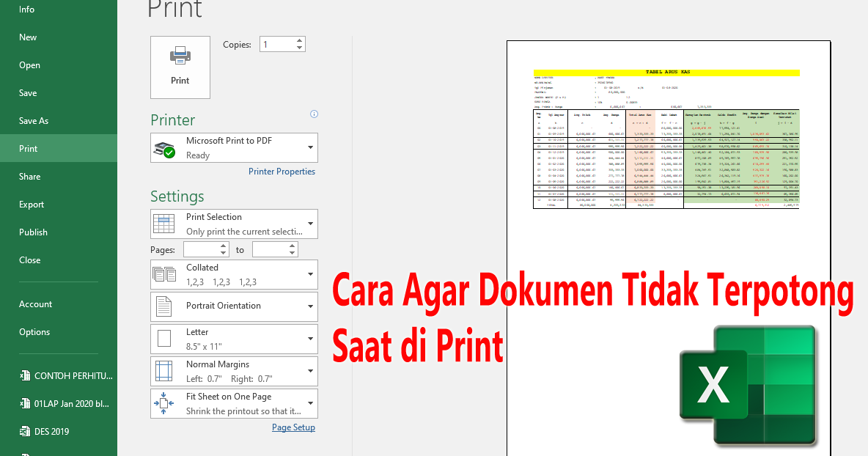This screenshot has height=456, width=868.
Task: Switch to the Export section
Action: [x=30, y=204]
